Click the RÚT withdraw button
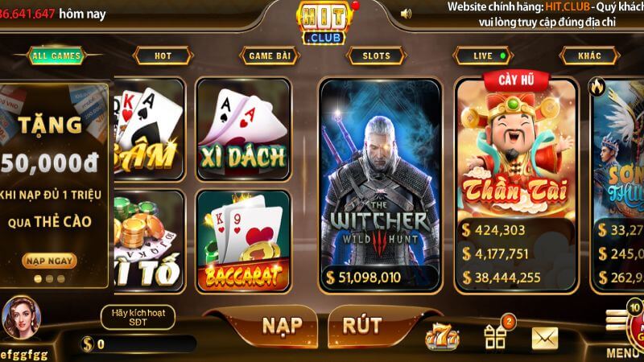The width and height of the screenshot is (644, 362). click(363, 327)
